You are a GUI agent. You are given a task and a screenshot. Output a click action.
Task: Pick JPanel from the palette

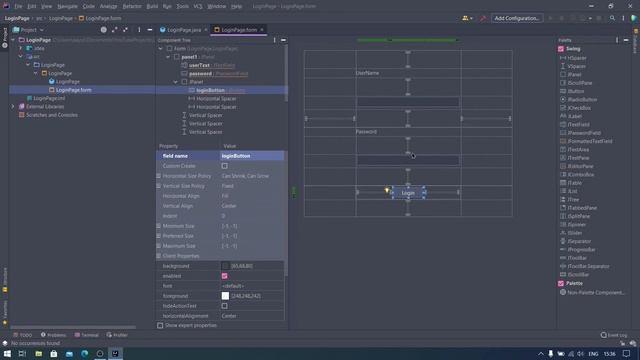571,75
